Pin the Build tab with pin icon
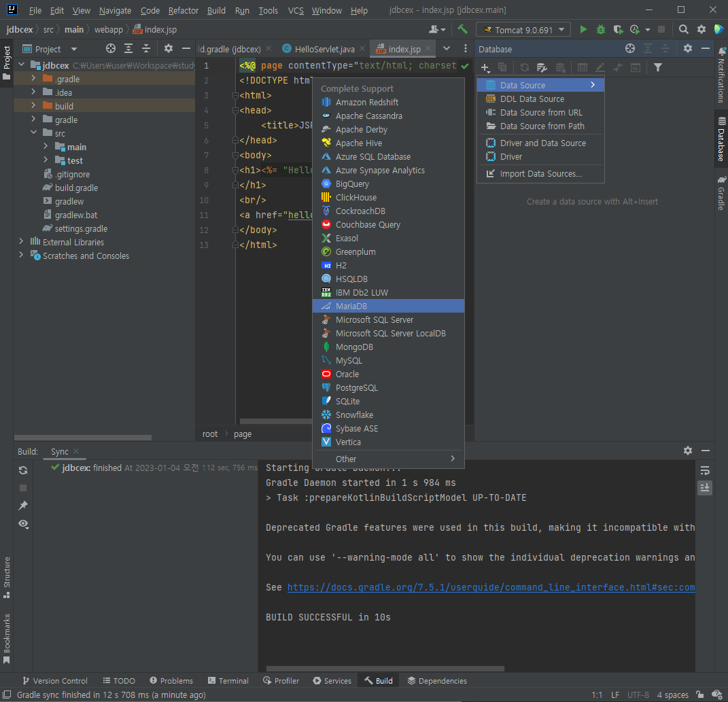The image size is (728, 702). [x=23, y=506]
